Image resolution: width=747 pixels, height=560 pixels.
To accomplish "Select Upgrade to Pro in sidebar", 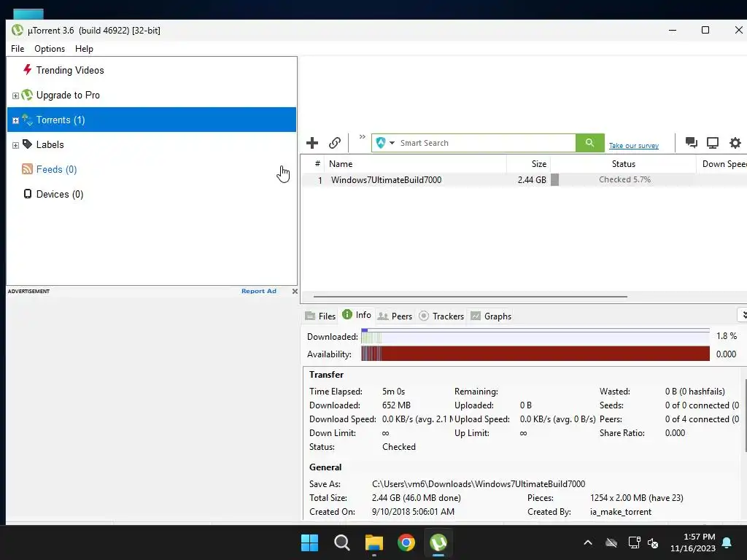I will pyautogui.click(x=68, y=96).
